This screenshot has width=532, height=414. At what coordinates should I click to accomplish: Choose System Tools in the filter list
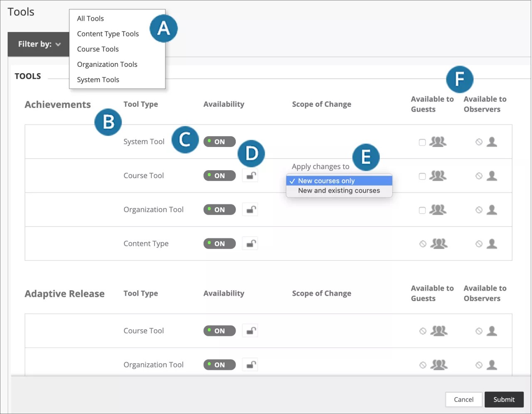(x=98, y=79)
